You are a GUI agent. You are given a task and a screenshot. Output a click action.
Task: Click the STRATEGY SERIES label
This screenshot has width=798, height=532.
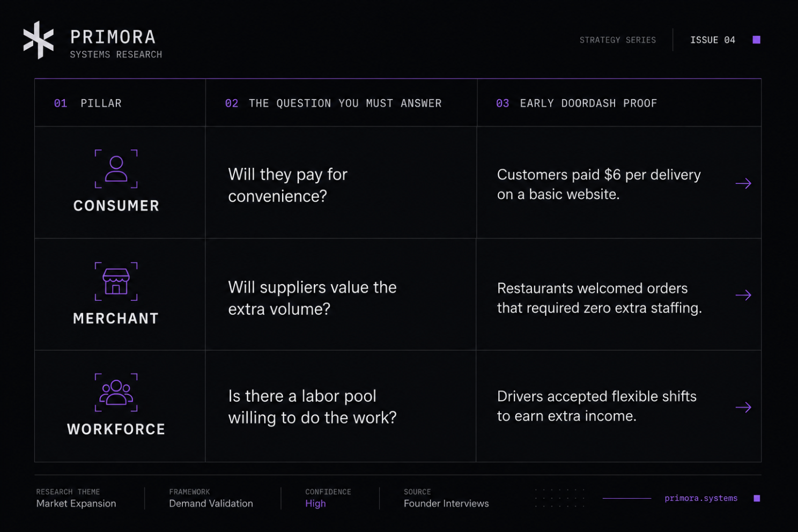(x=618, y=40)
